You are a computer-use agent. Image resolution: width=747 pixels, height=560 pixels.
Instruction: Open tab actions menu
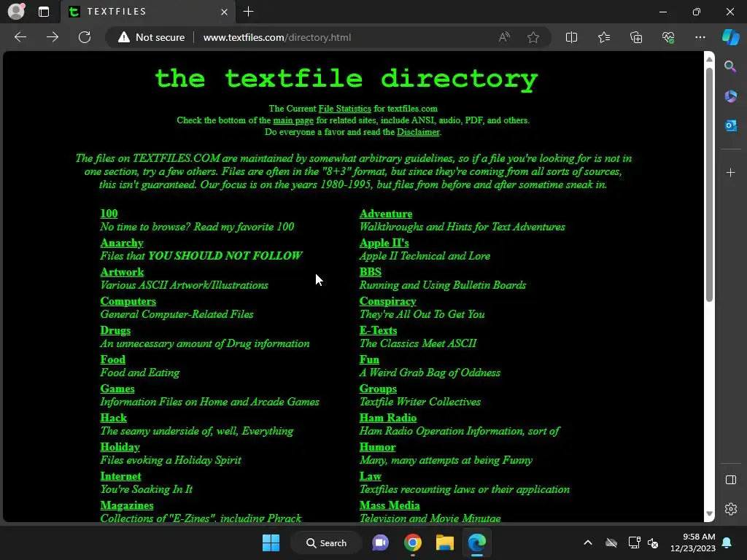pyautogui.click(x=43, y=12)
